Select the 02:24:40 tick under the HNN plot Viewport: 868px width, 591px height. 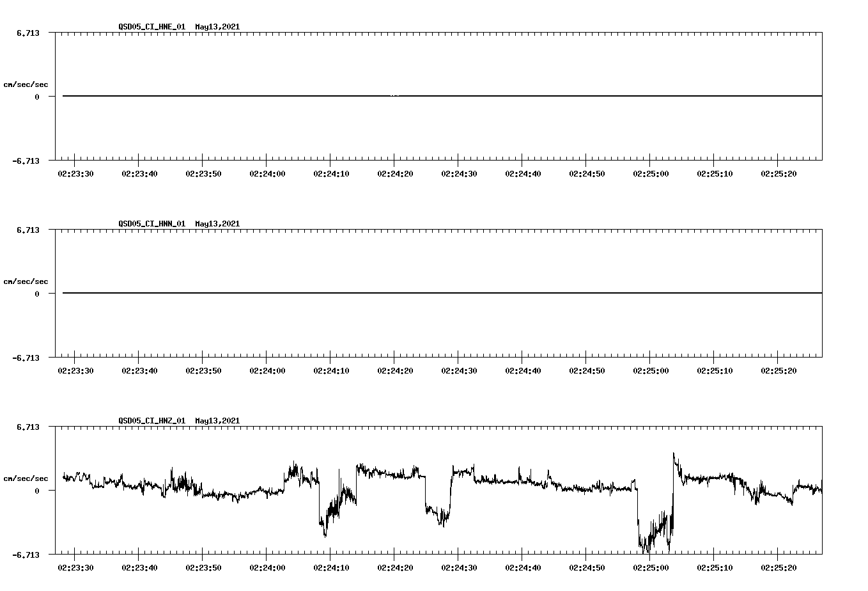(x=523, y=370)
